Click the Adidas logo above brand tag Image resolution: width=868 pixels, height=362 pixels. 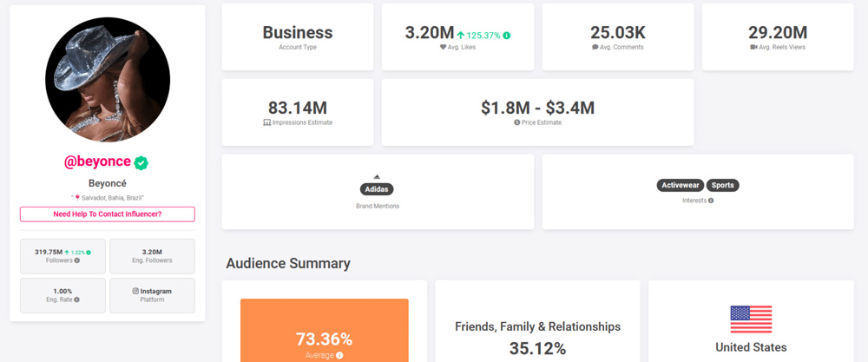point(377,176)
